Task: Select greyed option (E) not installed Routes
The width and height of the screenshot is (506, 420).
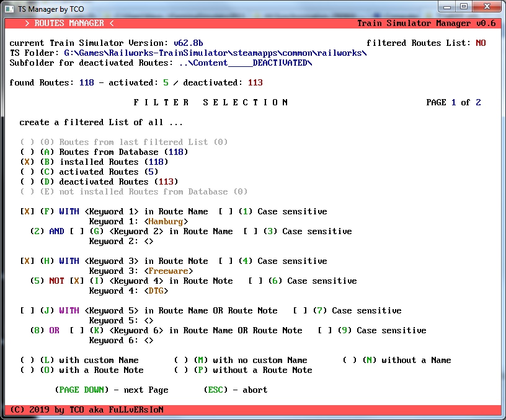Action: click(27, 192)
